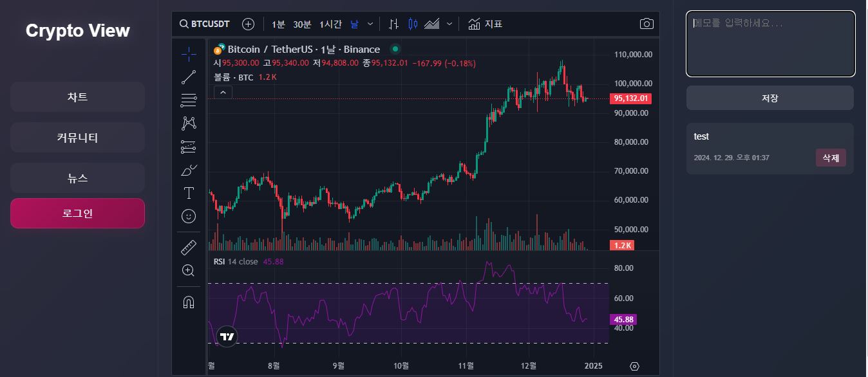Expand the time interval dropdown arrow

[x=370, y=24]
